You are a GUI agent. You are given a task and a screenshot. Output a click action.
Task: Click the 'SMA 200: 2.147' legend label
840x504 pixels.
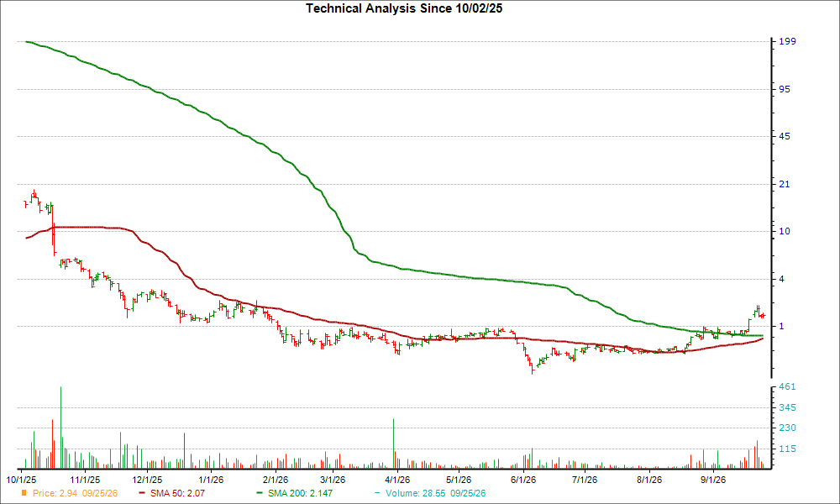point(300,493)
